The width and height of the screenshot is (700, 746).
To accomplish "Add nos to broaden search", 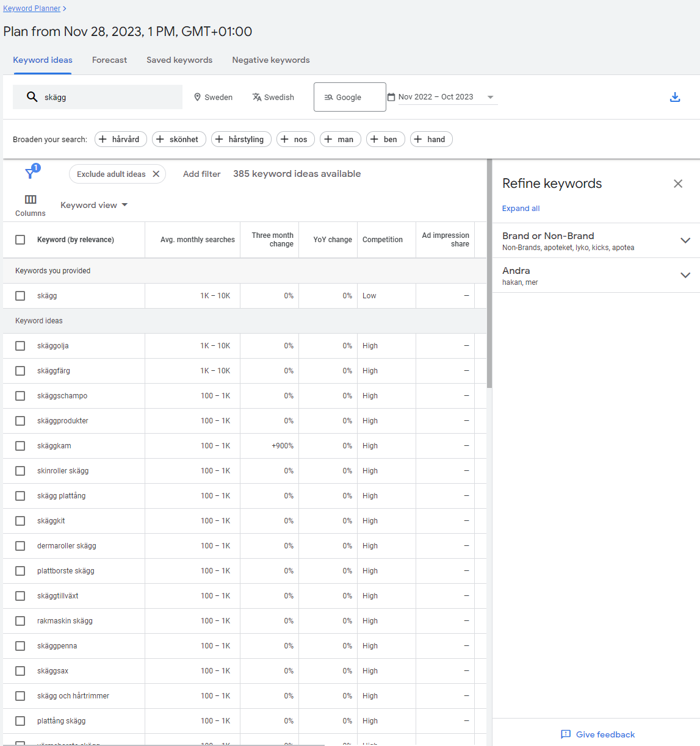I will coord(295,139).
